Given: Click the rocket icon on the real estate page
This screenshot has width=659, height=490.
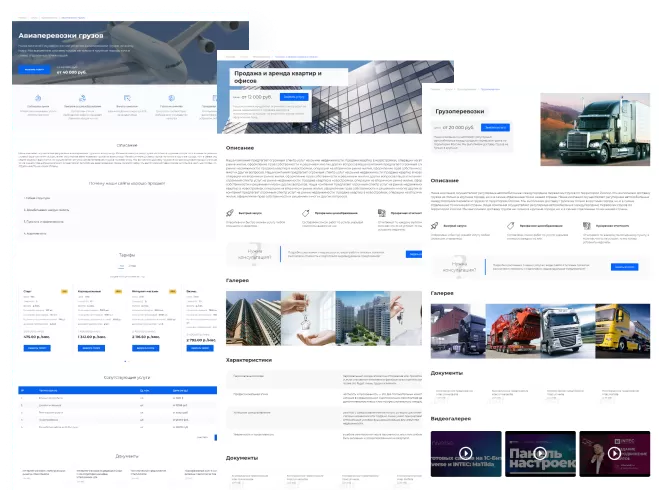Looking at the screenshot, I should click(231, 213).
